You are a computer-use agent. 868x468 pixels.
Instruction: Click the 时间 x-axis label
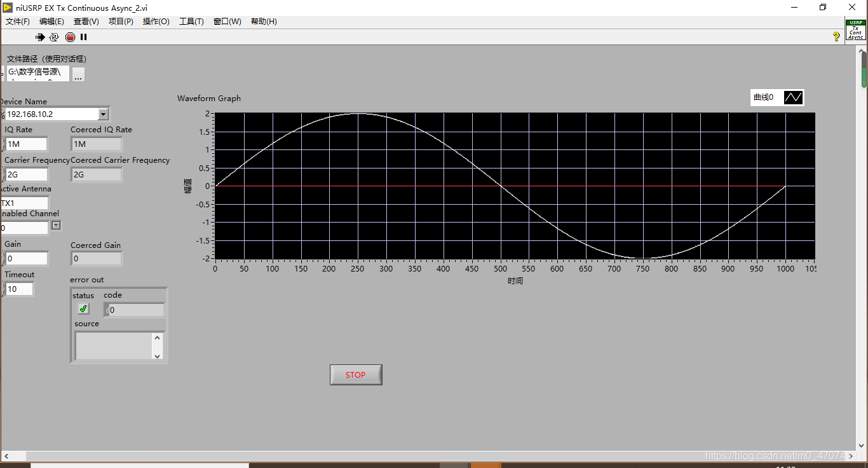515,280
